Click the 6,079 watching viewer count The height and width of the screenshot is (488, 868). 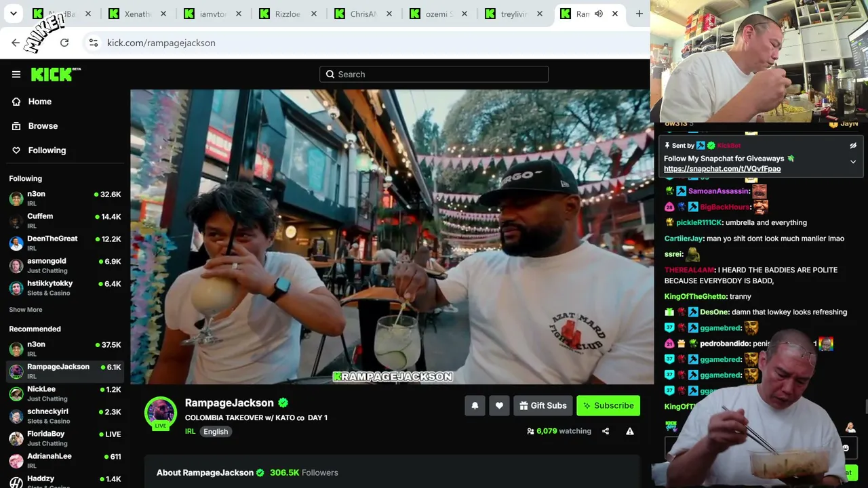coord(559,431)
